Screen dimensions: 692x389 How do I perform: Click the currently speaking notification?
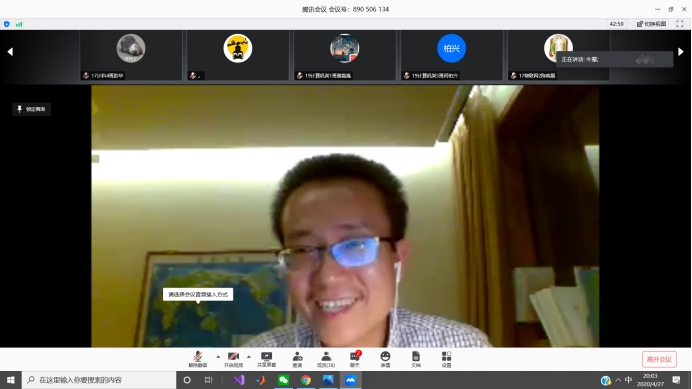point(614,59)
